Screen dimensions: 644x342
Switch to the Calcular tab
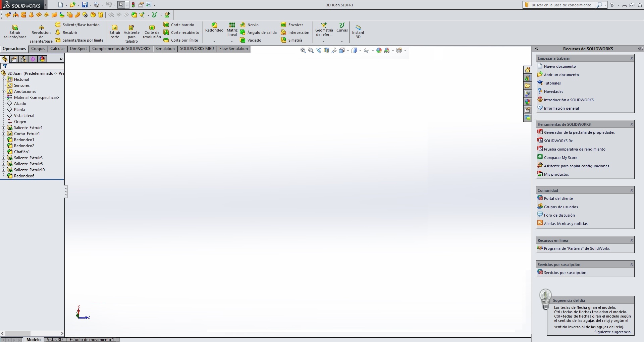57,49
